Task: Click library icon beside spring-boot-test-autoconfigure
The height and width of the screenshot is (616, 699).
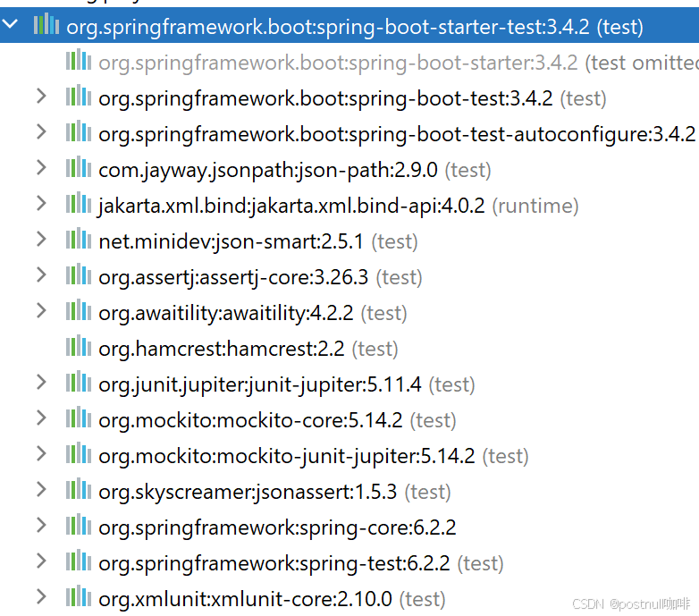Action: point(79,131)
